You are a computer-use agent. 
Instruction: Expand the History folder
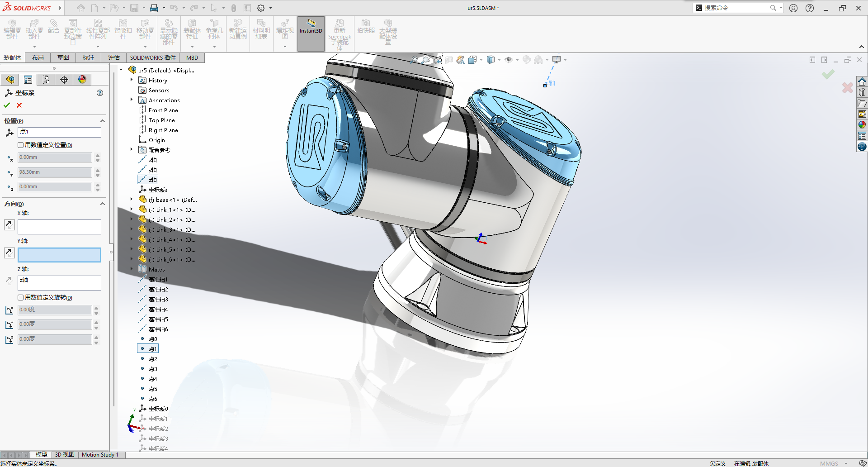132,80
